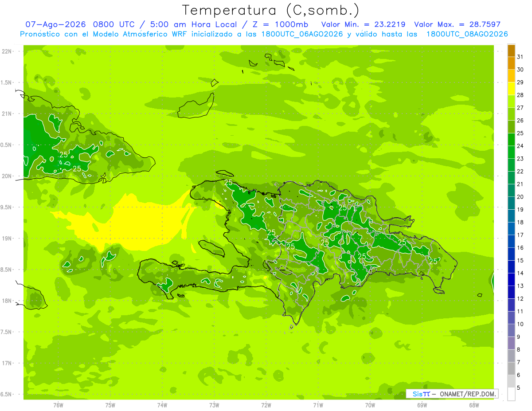532x411 pixels.
Task: Click the SisTT - ONAMET/REP.DOM. watermark label
Action: tap(452, 394)
